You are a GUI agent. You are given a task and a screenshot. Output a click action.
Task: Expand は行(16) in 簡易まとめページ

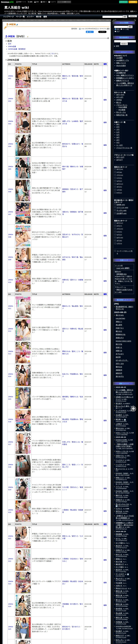115,238
